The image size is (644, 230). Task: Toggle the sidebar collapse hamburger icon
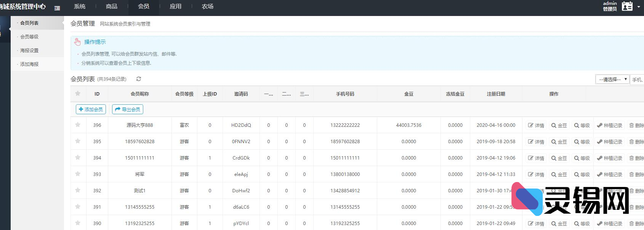57,8
